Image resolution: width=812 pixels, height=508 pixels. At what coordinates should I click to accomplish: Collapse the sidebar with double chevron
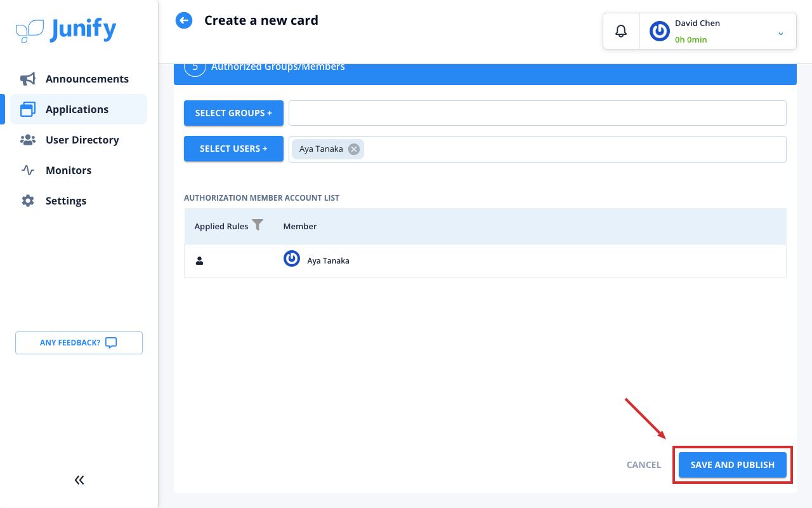[79, 480]
